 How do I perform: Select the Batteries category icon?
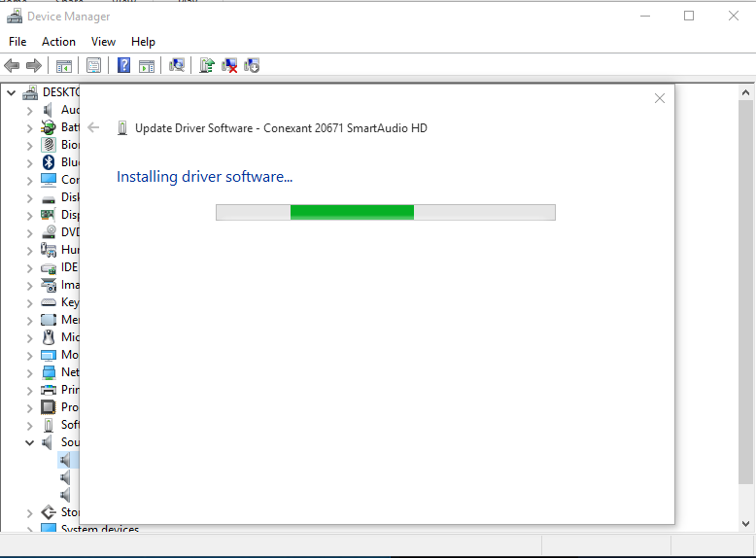tap(49, 127)
